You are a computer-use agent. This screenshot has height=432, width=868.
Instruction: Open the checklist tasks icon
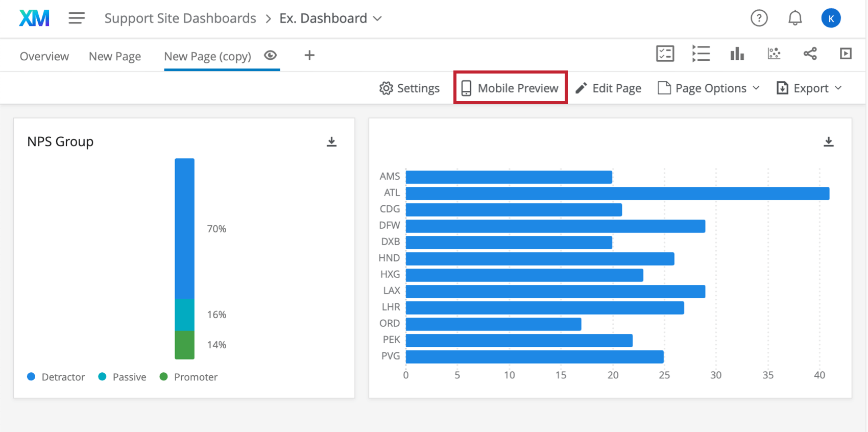(x=665, y=54)
